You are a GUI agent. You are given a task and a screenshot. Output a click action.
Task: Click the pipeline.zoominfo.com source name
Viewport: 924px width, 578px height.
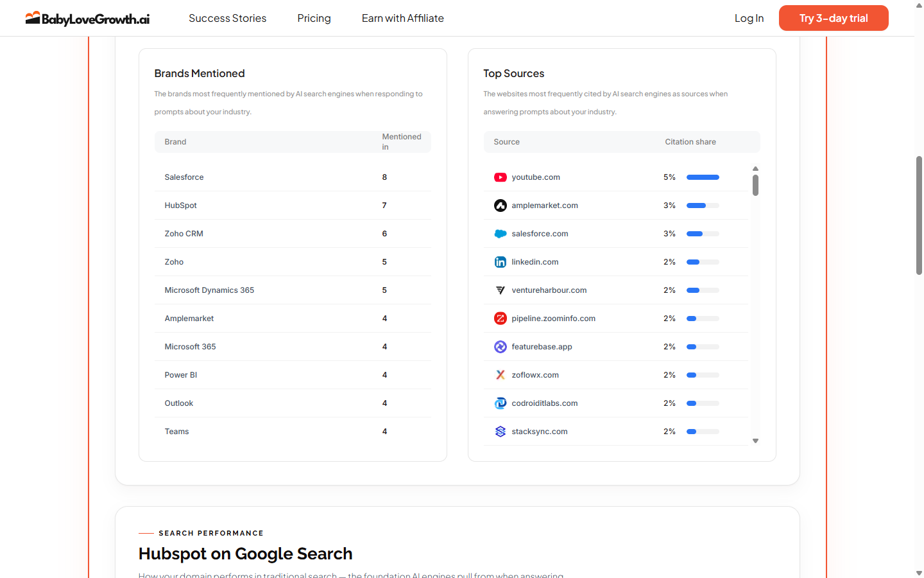click(x=554, y=319)
